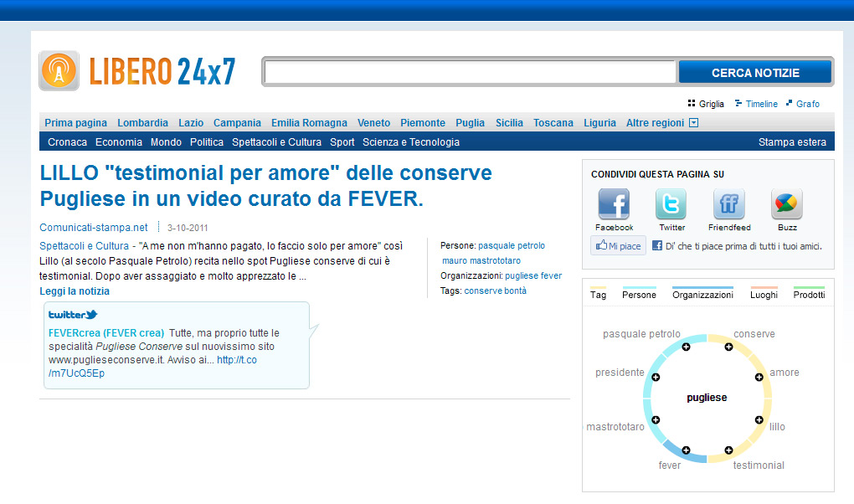Image resolution: width=854 pixels, height=504 pixels.
Task: Open the Sport category
Action: [342, 141]
